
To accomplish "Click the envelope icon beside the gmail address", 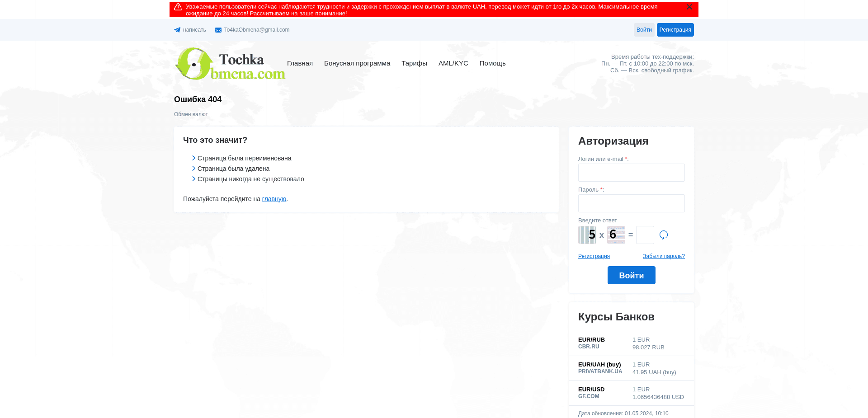I will coord(217,30).
